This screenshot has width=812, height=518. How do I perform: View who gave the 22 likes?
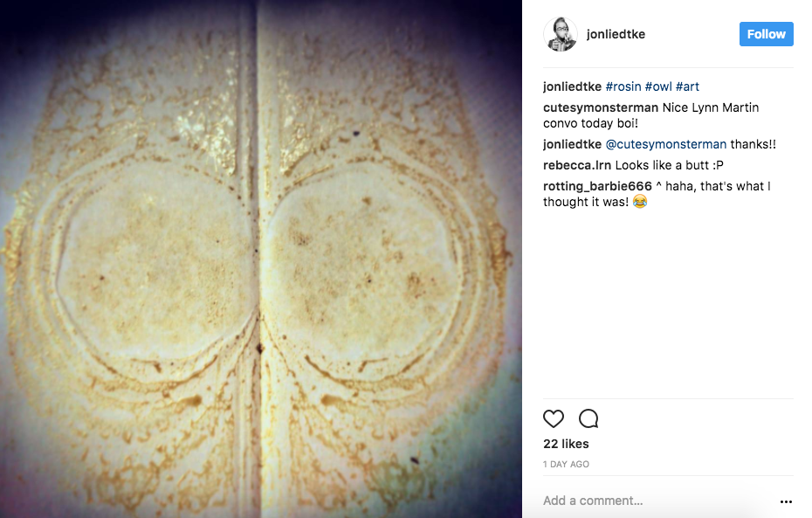point(566,444)
